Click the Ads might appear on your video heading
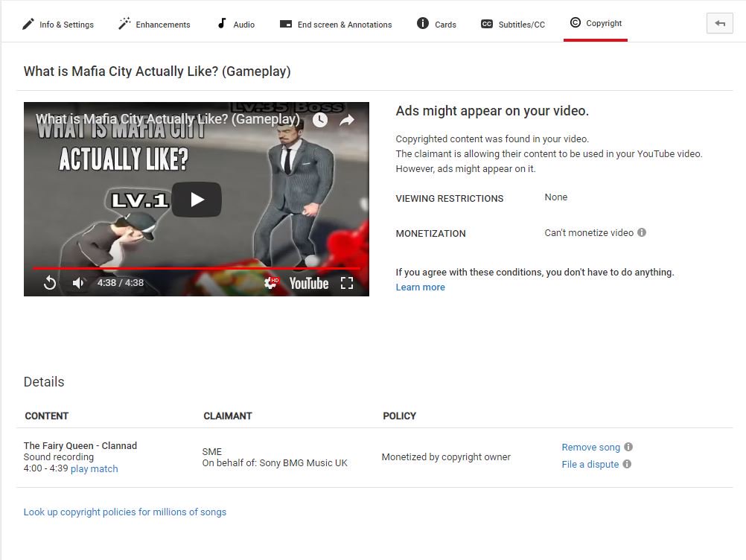The image size is (746, 560). coord(492,111)
